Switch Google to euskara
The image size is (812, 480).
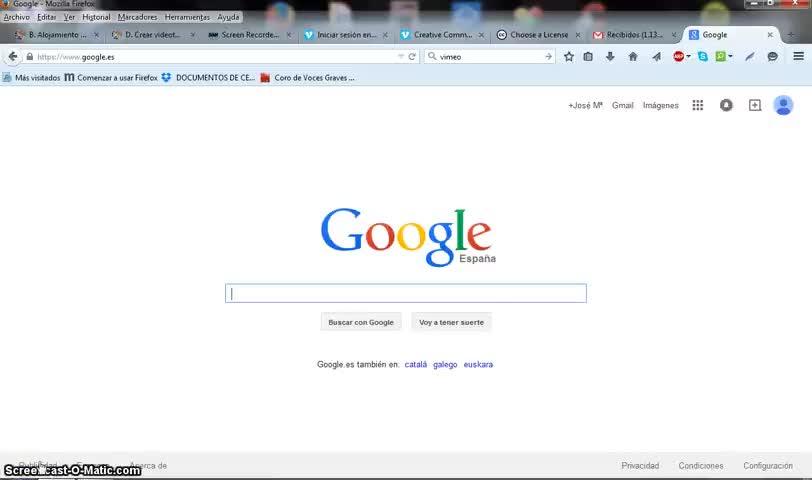pos(478,365)
